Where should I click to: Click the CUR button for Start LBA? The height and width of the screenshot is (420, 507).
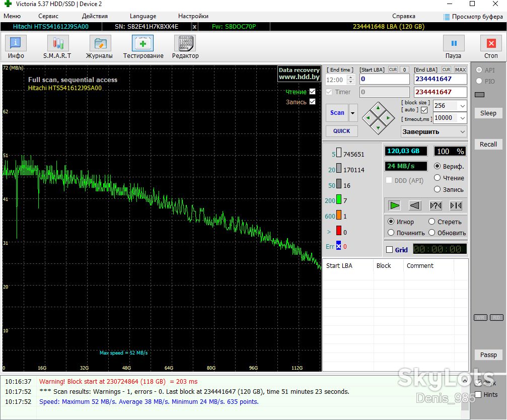[x=393, y=69]
